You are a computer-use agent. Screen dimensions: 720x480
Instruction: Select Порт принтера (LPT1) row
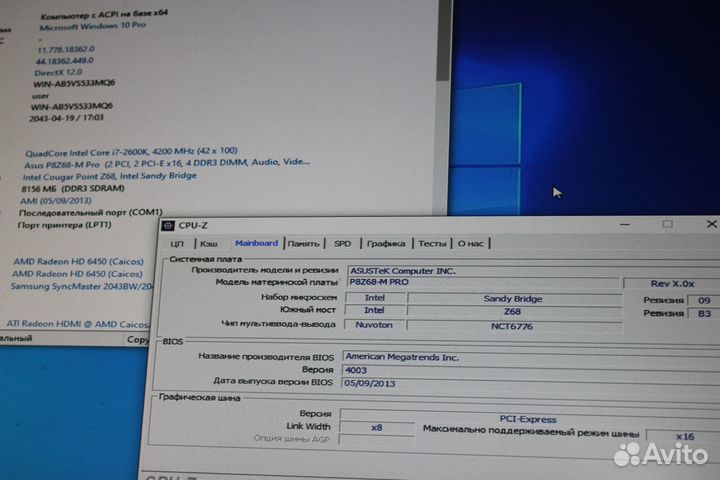(x=64, y=225)
